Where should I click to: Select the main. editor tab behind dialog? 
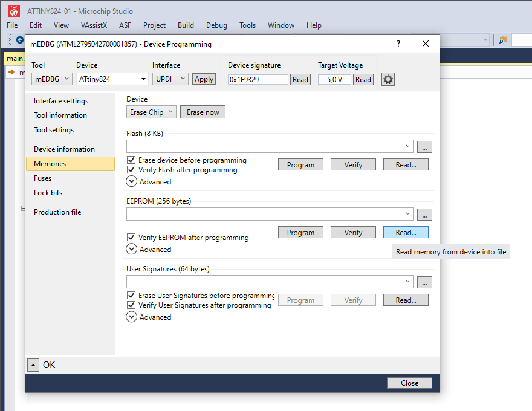point(15,59)
